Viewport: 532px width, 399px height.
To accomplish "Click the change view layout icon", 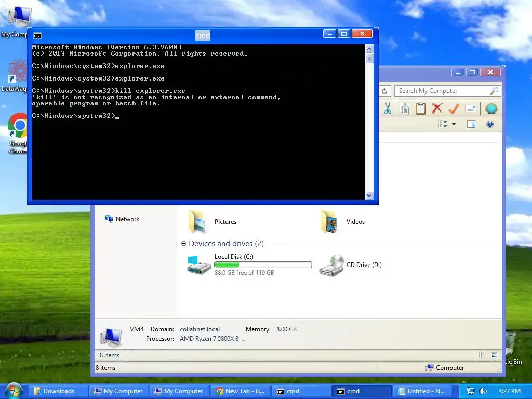I will click(x=443, y=124).
